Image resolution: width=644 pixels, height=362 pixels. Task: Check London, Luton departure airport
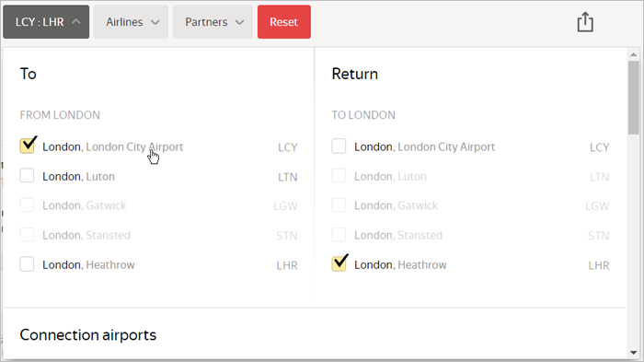pyautogui.click(x=27, y=176)
